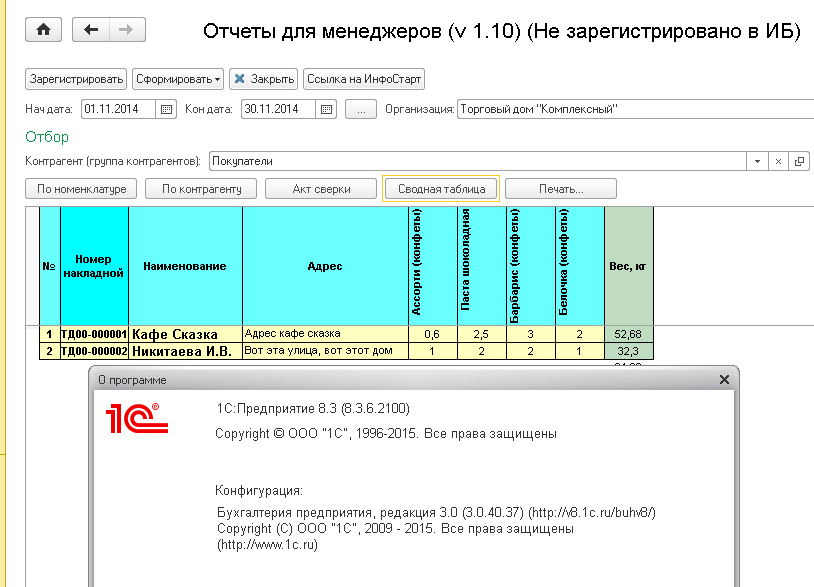
Task: Open the period selection ellipsis button
Action: [361, 110]
